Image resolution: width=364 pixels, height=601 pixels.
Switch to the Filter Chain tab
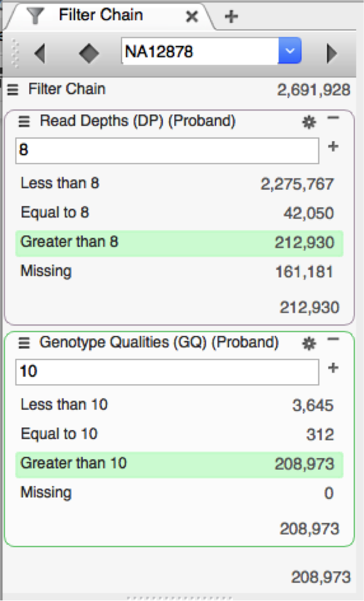pos(101,15)
